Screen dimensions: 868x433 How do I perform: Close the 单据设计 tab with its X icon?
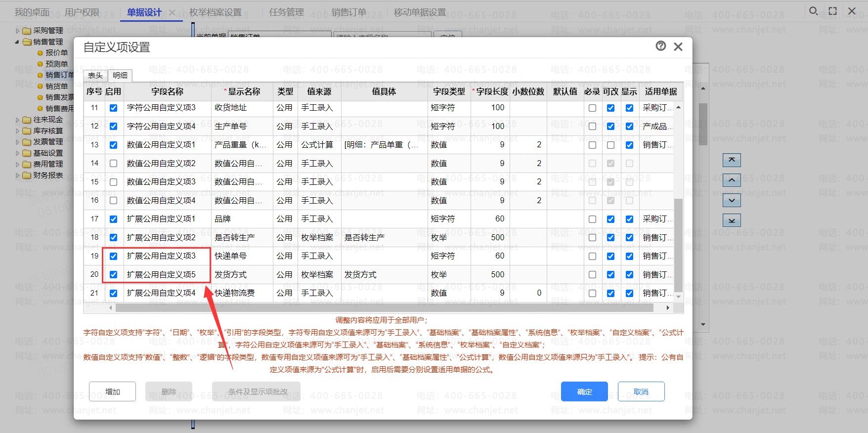(x=172, y=12)
